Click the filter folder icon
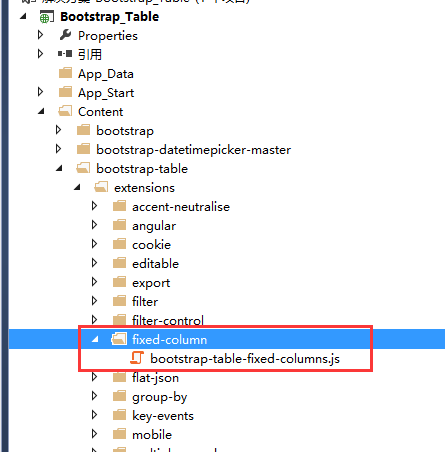Viewport: 445px width, 452px height. pos(119,301)
